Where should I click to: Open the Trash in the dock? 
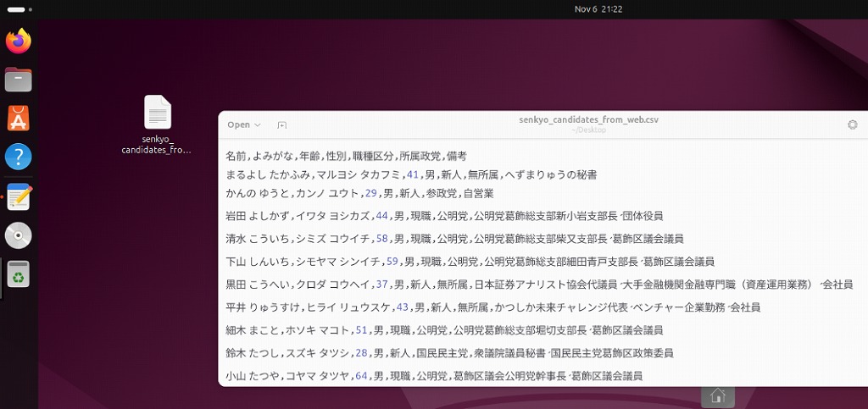coord(18,274)
